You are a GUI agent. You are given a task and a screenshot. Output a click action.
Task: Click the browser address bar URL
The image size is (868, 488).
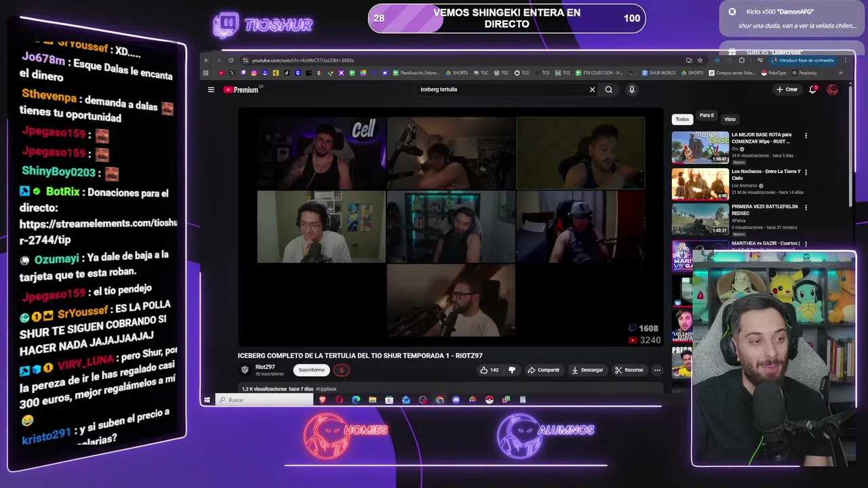pyautogui.click(x=303, y=60)
